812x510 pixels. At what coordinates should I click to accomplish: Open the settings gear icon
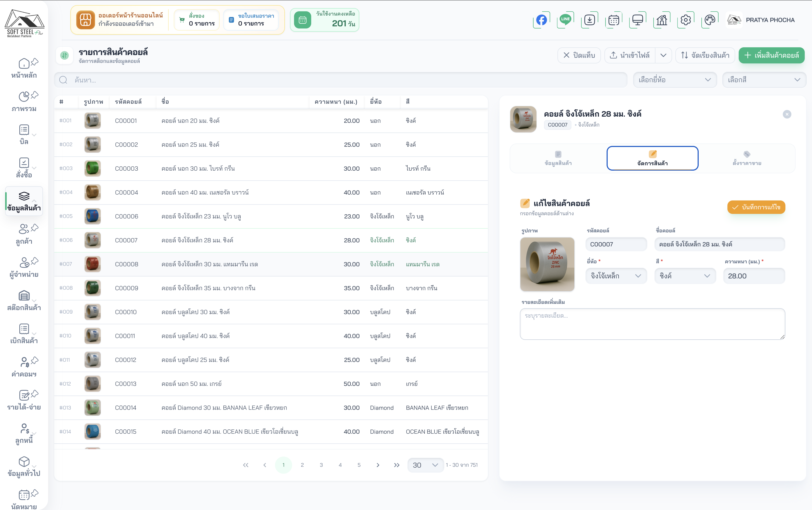[685, 20]
